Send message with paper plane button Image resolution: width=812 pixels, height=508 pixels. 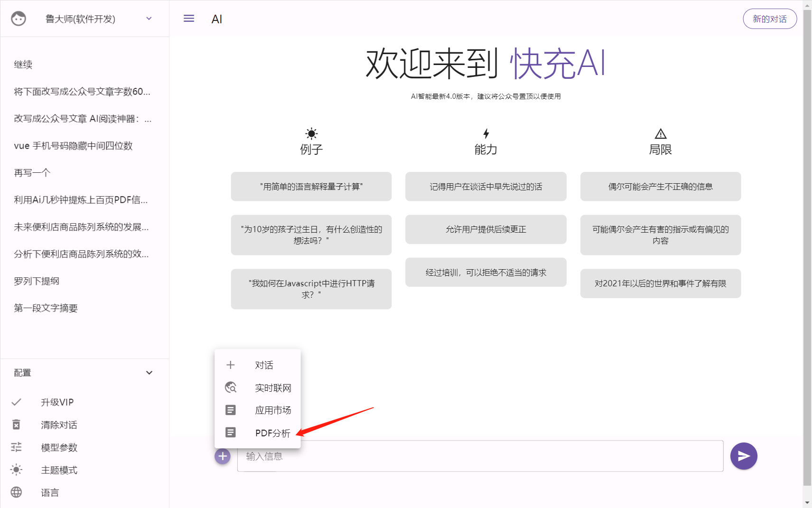(744, 456)
